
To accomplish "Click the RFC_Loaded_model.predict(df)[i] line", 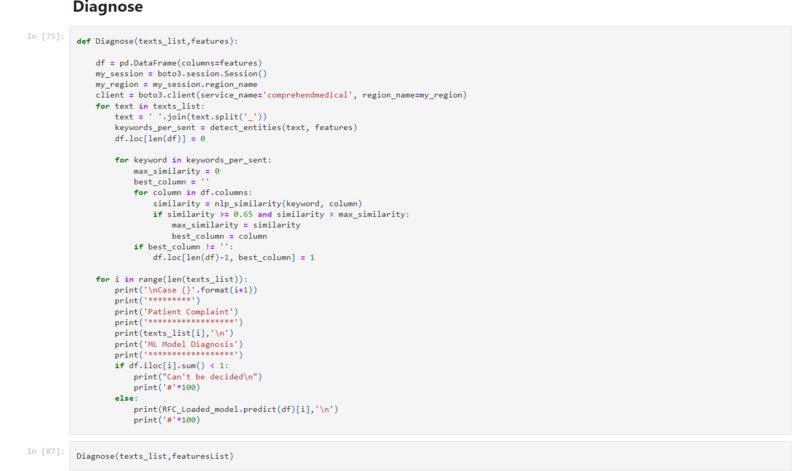I will point(236,409).
